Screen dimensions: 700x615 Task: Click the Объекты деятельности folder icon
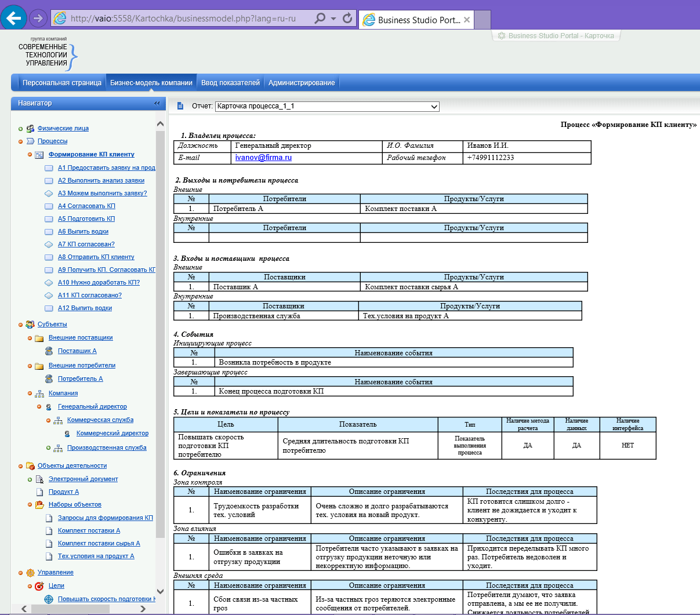coord(30,466)
